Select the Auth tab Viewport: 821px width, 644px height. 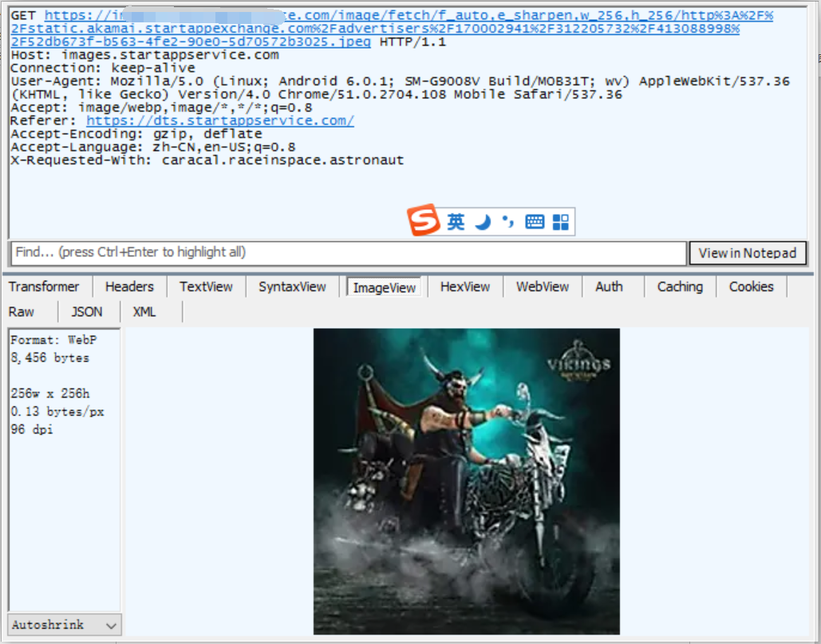click(x=609, y=287)
